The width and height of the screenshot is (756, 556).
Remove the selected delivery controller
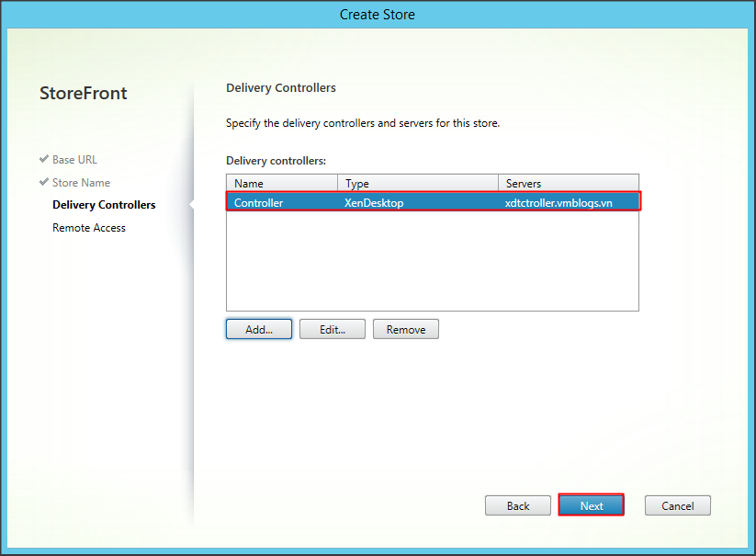point(405,329)
